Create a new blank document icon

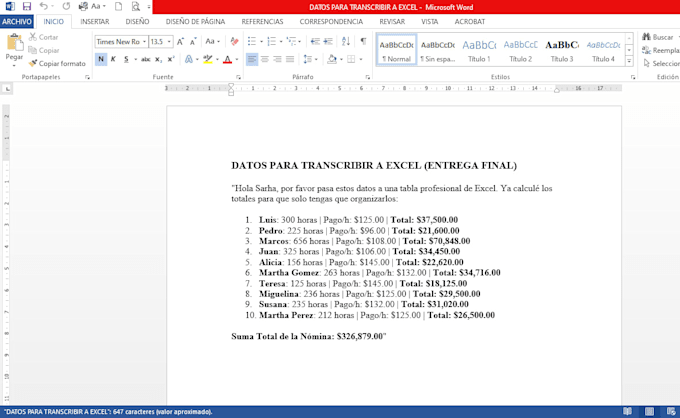pyautogui.click(x=118, y=7)
